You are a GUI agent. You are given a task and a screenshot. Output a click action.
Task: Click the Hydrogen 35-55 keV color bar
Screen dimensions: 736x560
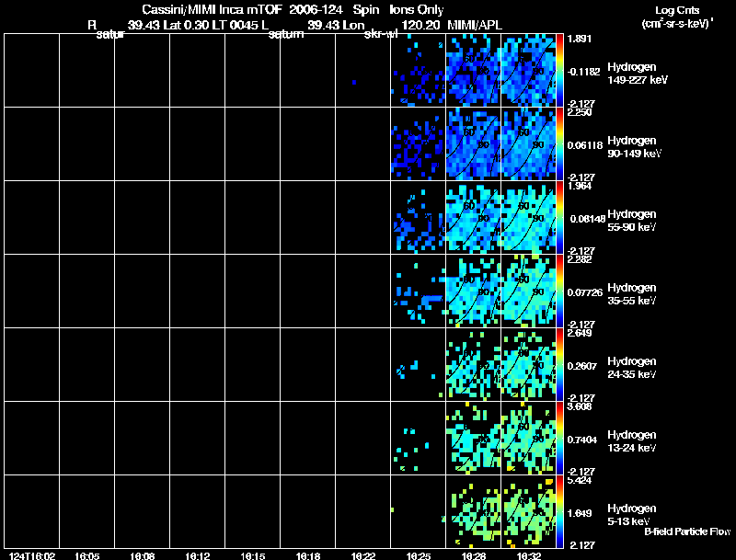559,291
